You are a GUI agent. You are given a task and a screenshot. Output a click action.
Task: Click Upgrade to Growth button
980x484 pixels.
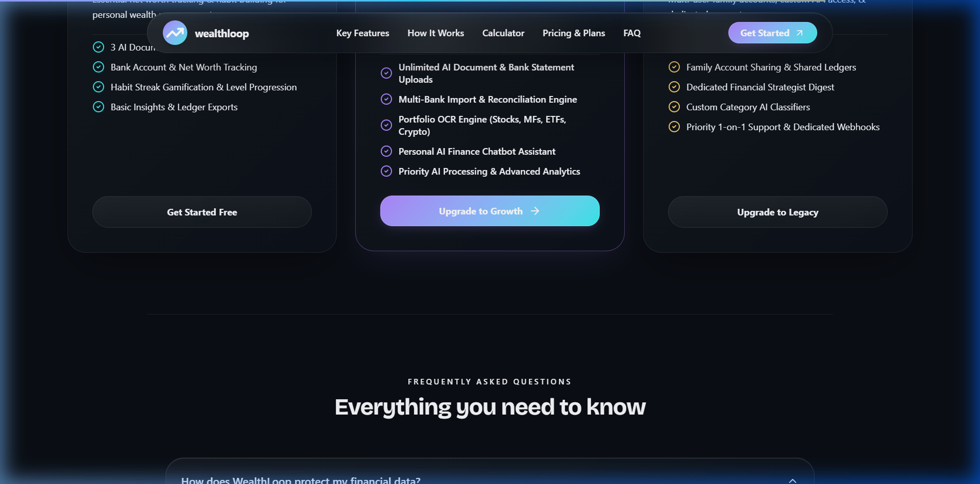tap(490, 211)
